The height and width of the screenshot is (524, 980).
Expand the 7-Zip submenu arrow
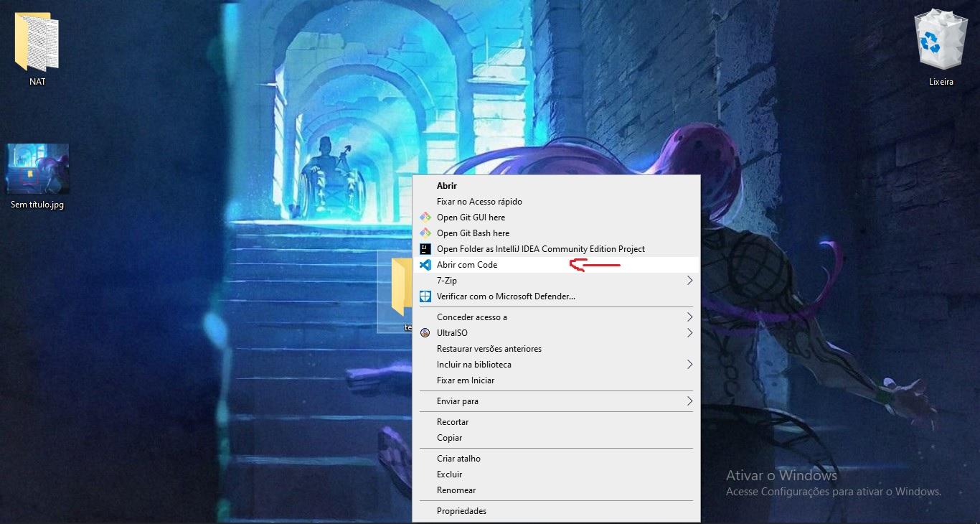pyautogui.click(x=689, y=280)
